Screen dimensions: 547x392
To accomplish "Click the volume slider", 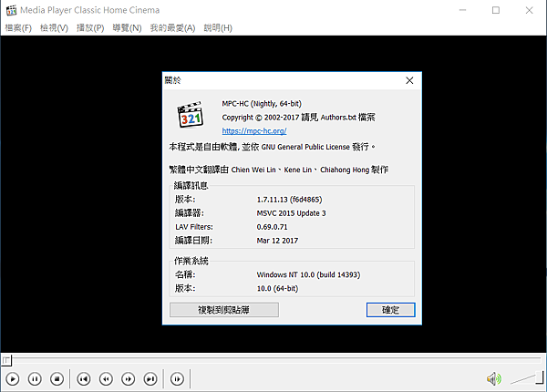I will click(527, 378).
